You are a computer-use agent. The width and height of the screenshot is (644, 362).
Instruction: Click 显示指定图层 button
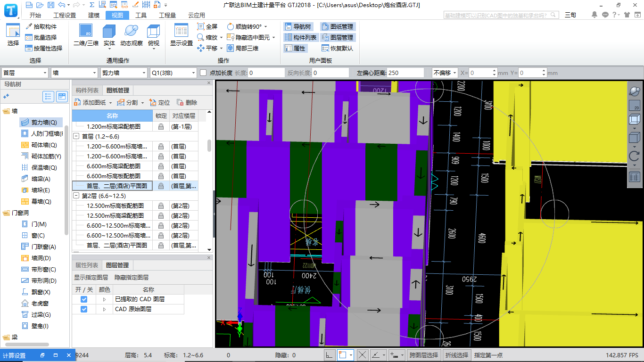pos(91,278)
